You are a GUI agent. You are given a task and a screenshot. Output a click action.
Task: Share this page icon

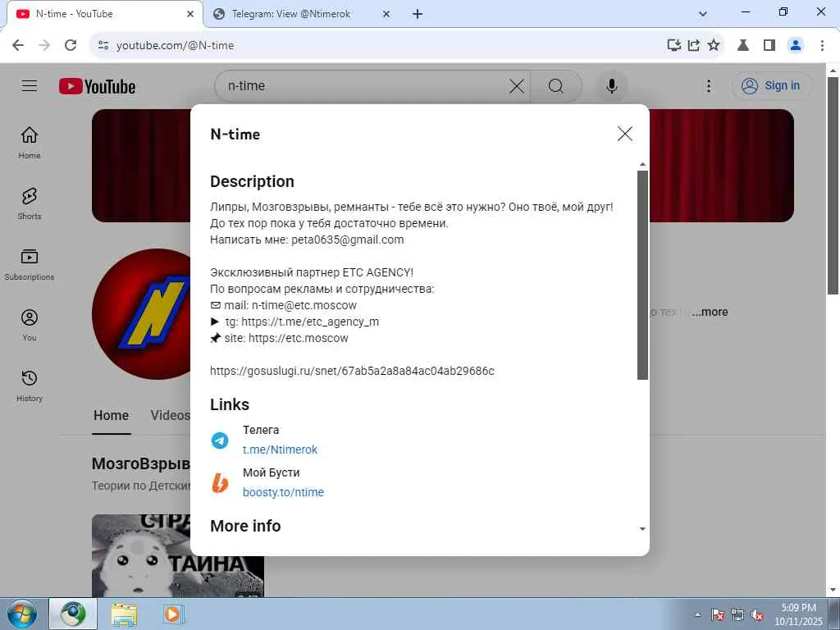[x=694, y=45]
